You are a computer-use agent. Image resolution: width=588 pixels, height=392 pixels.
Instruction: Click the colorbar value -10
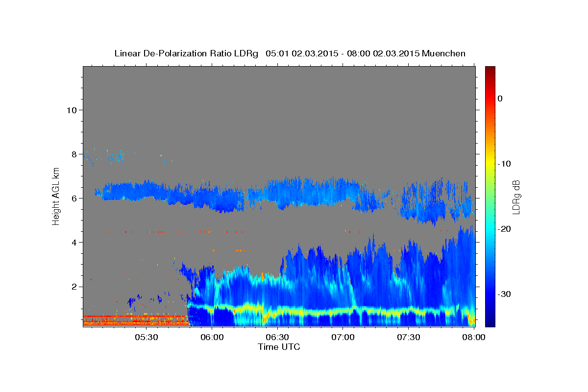pyautogui.click(x=505, y=164)
